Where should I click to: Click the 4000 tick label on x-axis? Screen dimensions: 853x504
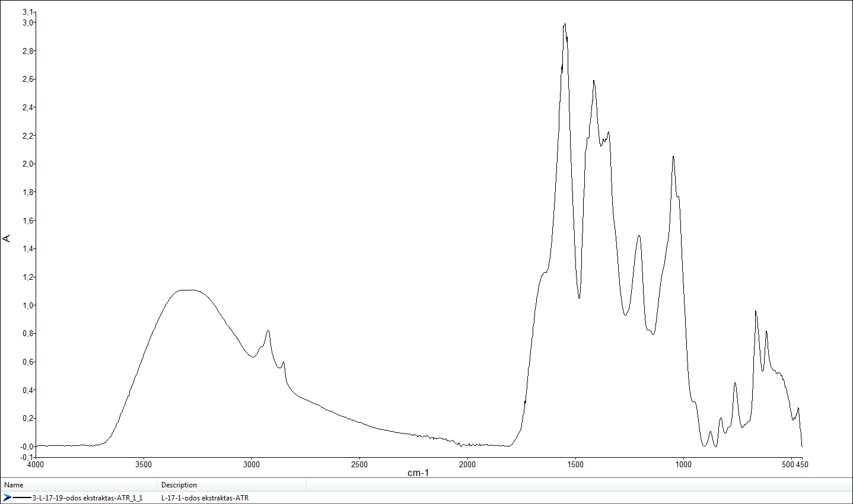click(36, 464)
